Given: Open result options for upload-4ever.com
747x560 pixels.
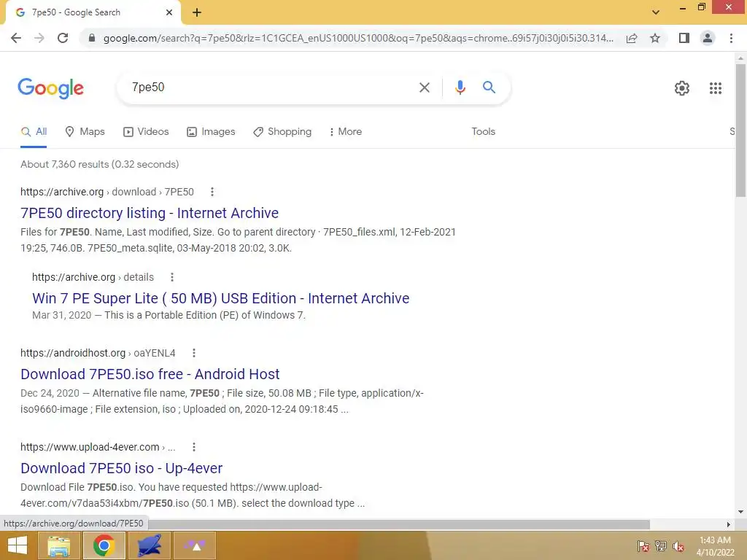Looking at the screenshot, I should pos(193,447).
